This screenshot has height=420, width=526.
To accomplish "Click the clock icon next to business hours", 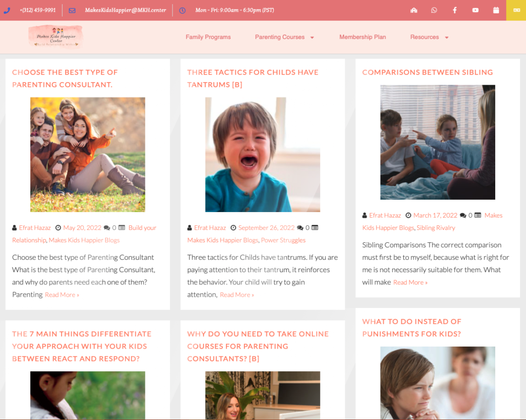I will click(182, 10).
